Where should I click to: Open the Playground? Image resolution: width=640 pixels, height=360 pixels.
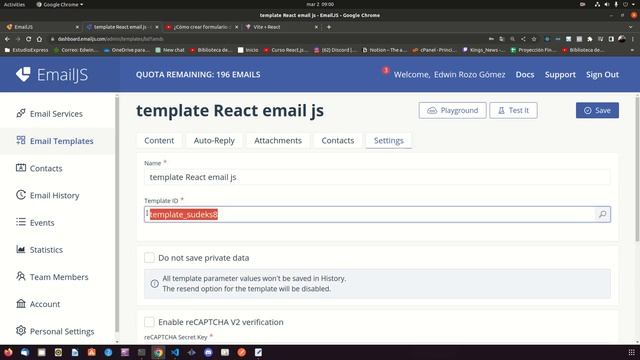452,111
